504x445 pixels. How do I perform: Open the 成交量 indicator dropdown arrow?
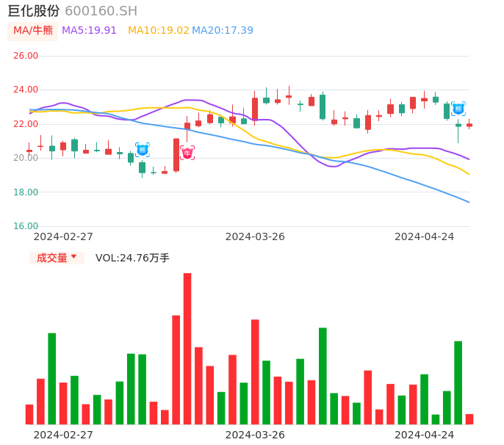[73, 257]
